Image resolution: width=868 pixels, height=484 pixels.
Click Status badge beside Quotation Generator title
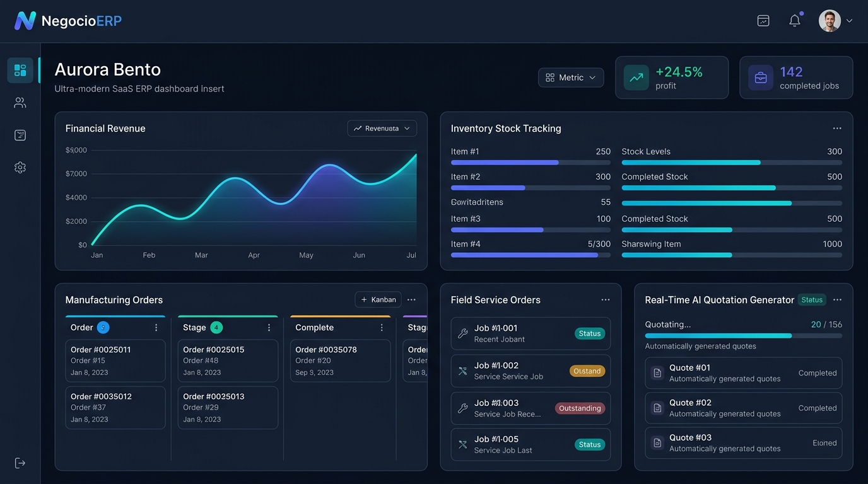pos(812,300)
